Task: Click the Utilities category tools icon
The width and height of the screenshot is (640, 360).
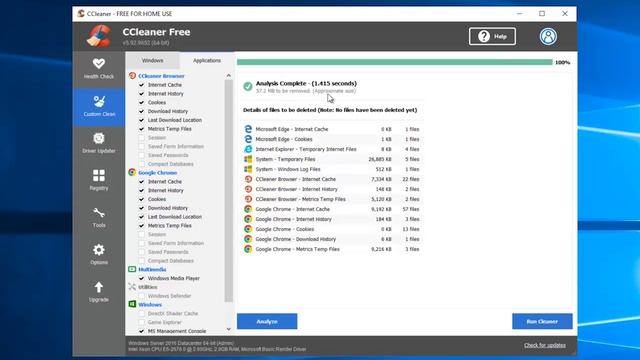Action: click(132, 287)
